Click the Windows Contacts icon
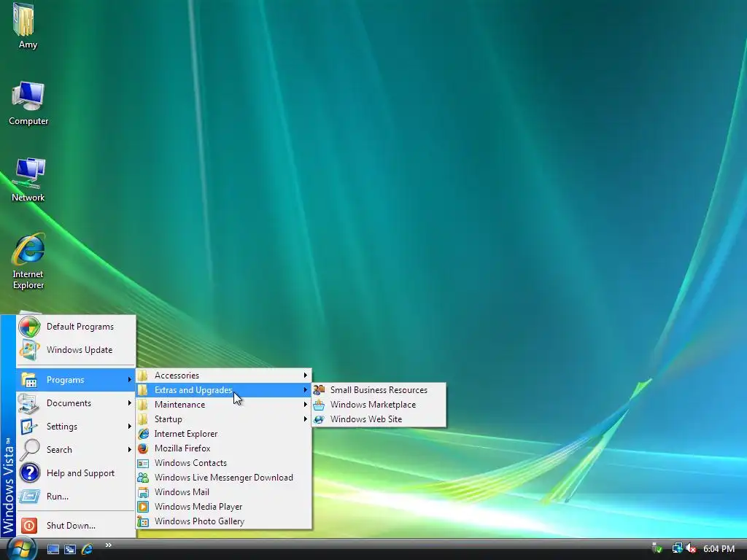This screenshot has width=747, height=560. tap(143, 463)
